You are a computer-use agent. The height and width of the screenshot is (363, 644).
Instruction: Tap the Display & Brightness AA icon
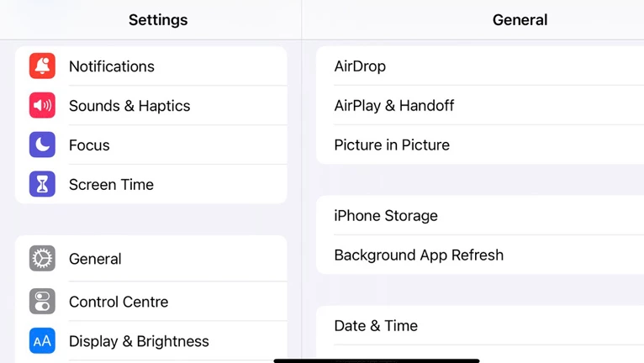click(x=42, y=340)
